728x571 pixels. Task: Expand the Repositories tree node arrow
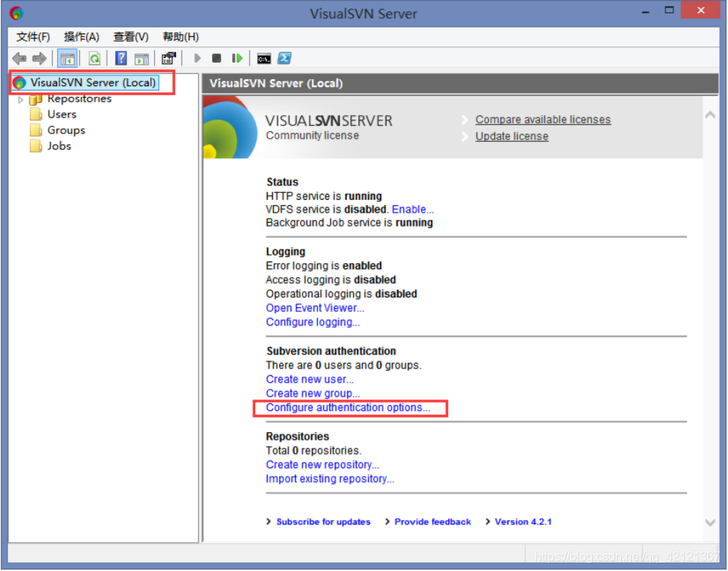pos(21,99)
